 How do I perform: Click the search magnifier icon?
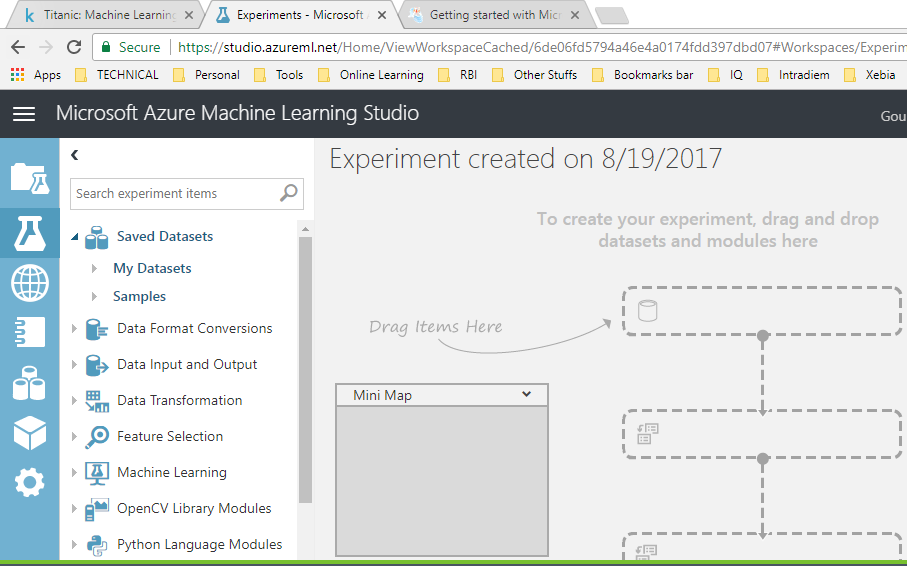pos(288,193)
